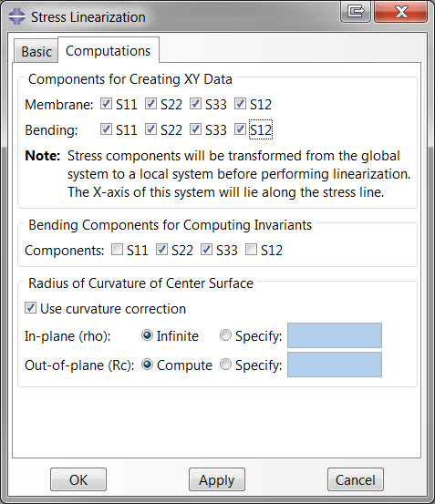Toggle Membrane S22 checkbox
Screen dimensions: 435x504
point(150,104)
